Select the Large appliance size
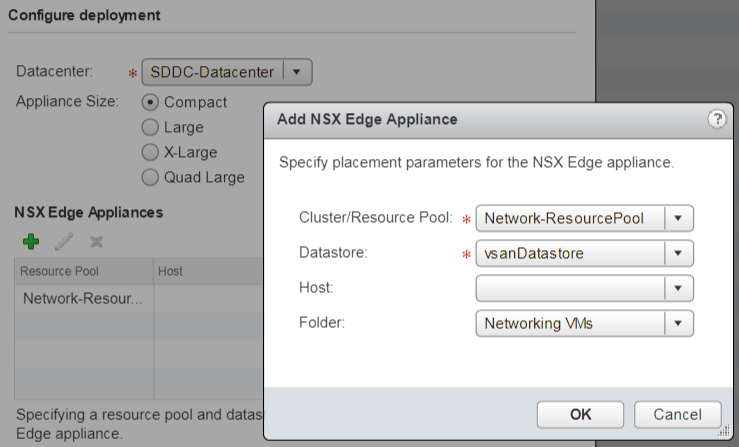The width and height of the screenshot is (739, 447). (151, 127)
